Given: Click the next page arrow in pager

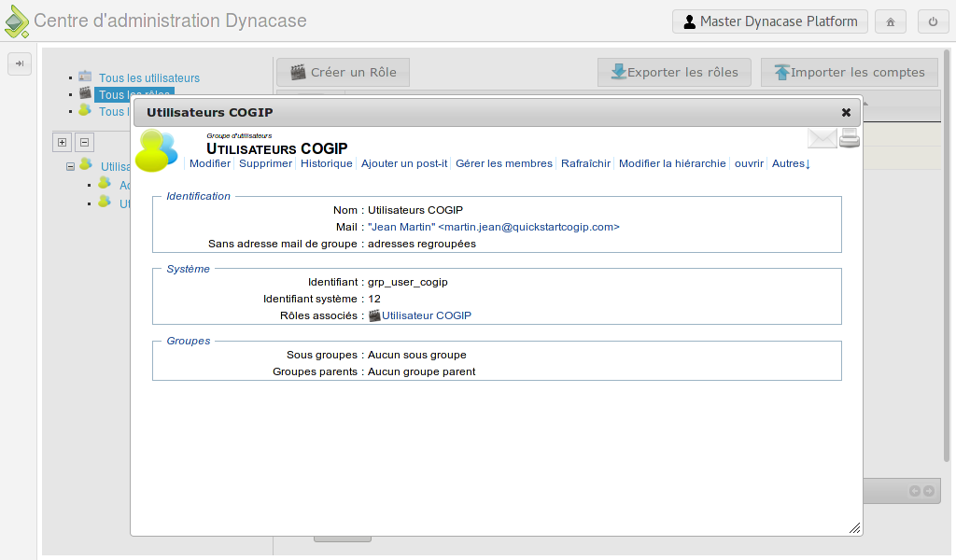Looking at the screenshot, I should 929,491.
